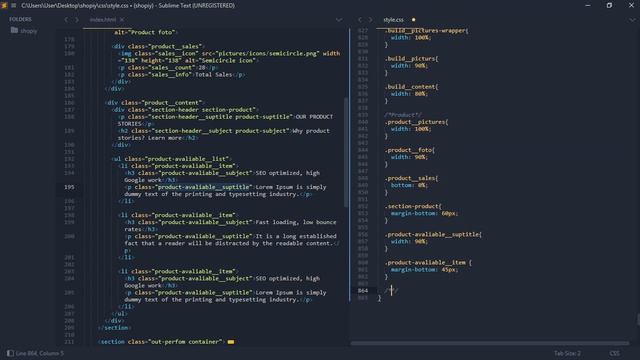Expand the folded out-perfom section marker
640x360 pixels.
(x=231, y=342)
